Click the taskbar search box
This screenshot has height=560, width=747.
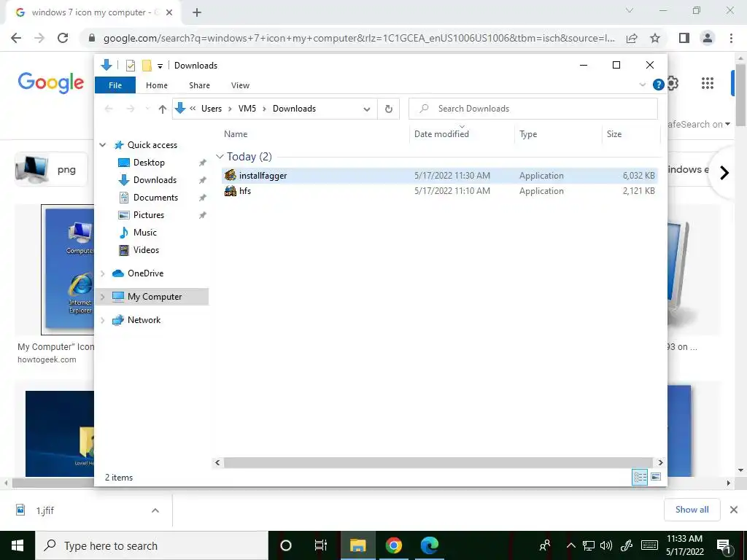(152, 545)
